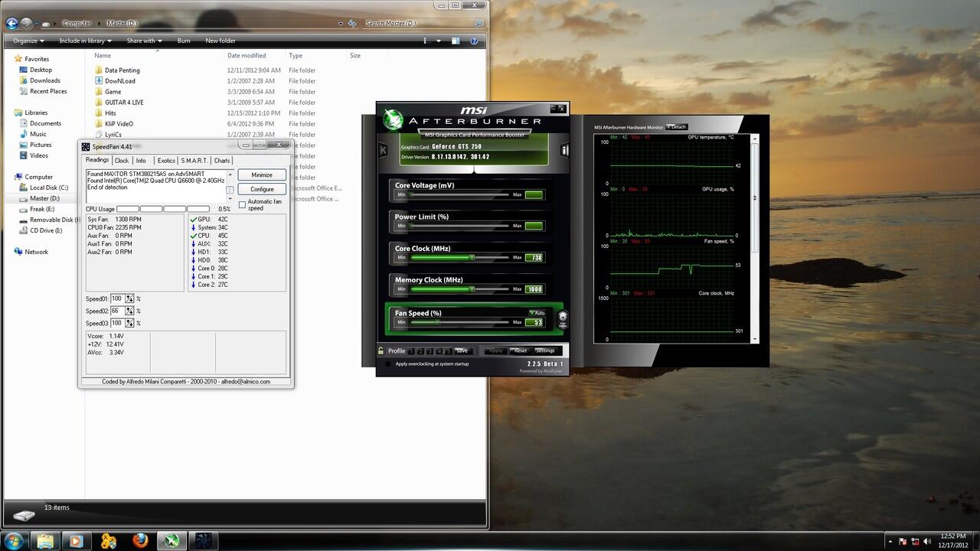The image size is (980, 551).
Task: Select the Readings tab in SpeedFan
Action: (97, 160)
